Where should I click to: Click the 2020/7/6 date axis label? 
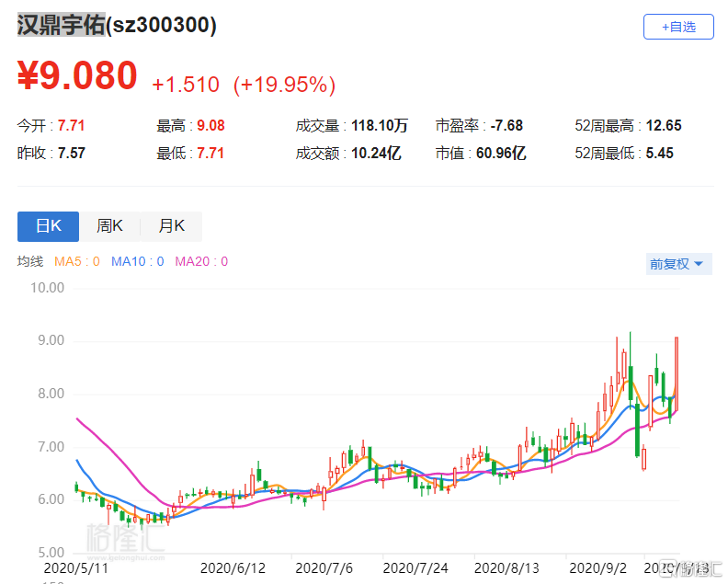click(x=324, y=568)
